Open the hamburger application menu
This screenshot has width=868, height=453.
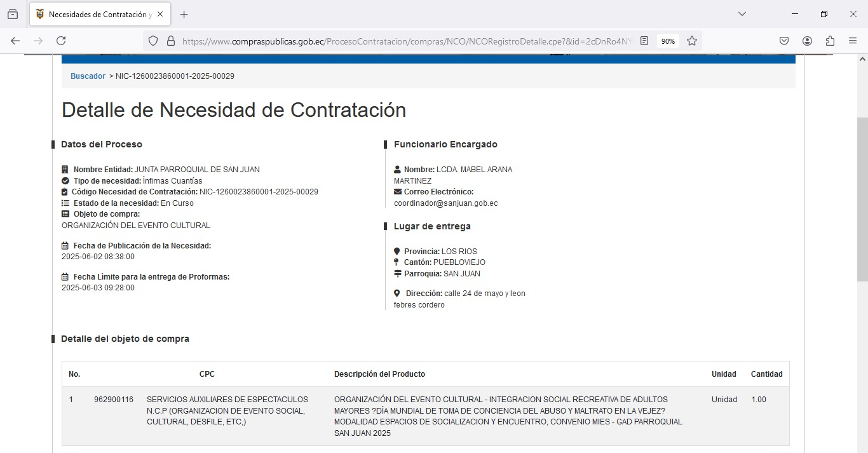click(x=853, y=41)
